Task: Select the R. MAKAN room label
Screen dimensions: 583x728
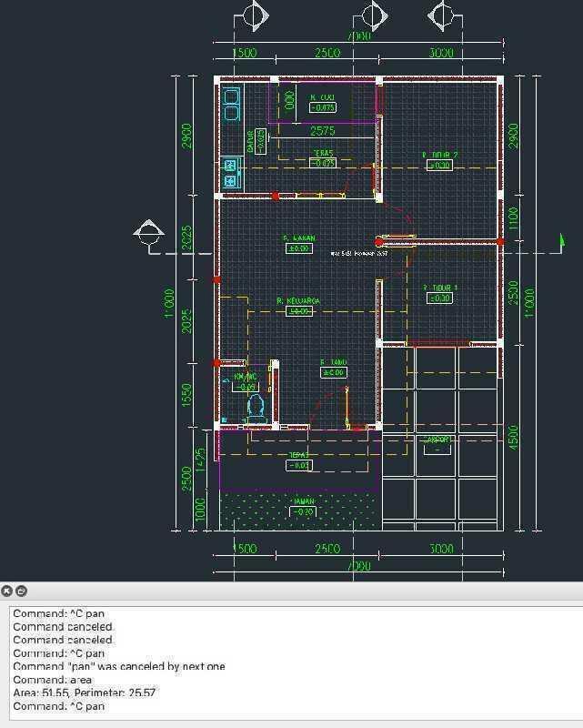Action: 298,238
